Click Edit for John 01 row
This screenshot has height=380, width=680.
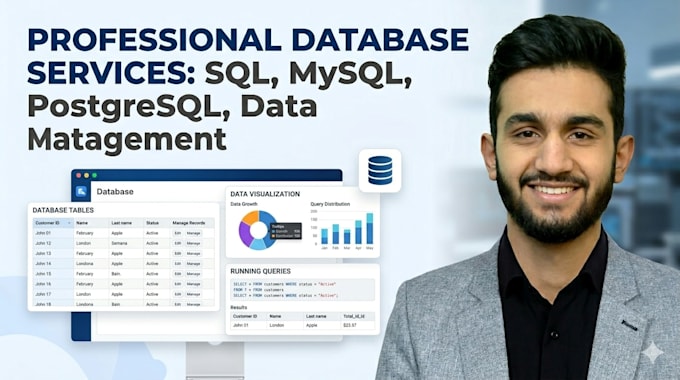click(177, 233)
